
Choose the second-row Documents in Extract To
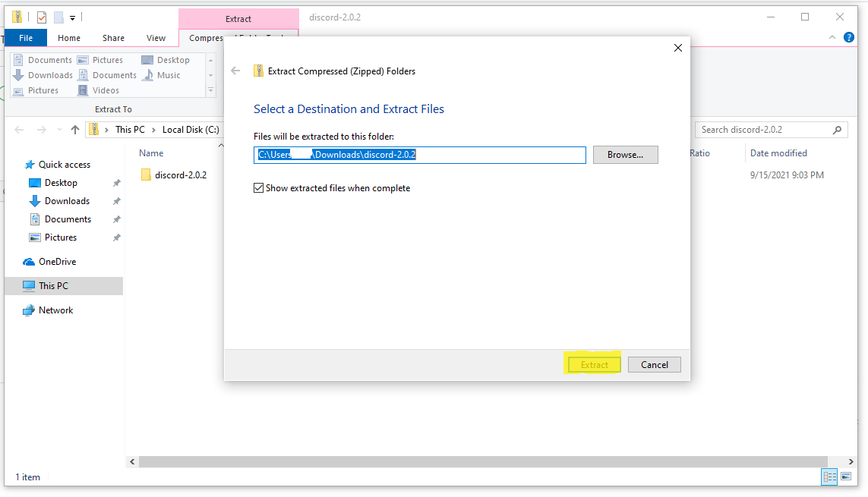107,75
